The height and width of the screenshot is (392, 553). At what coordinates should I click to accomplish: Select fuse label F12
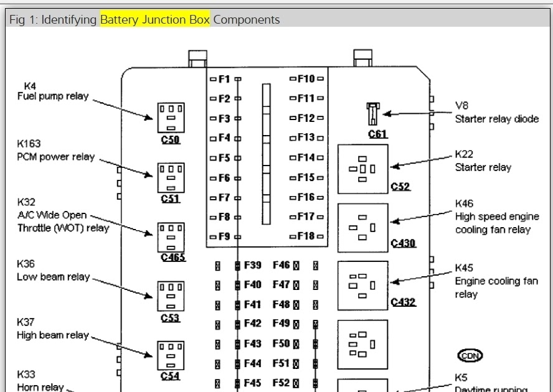coord(306,118)
